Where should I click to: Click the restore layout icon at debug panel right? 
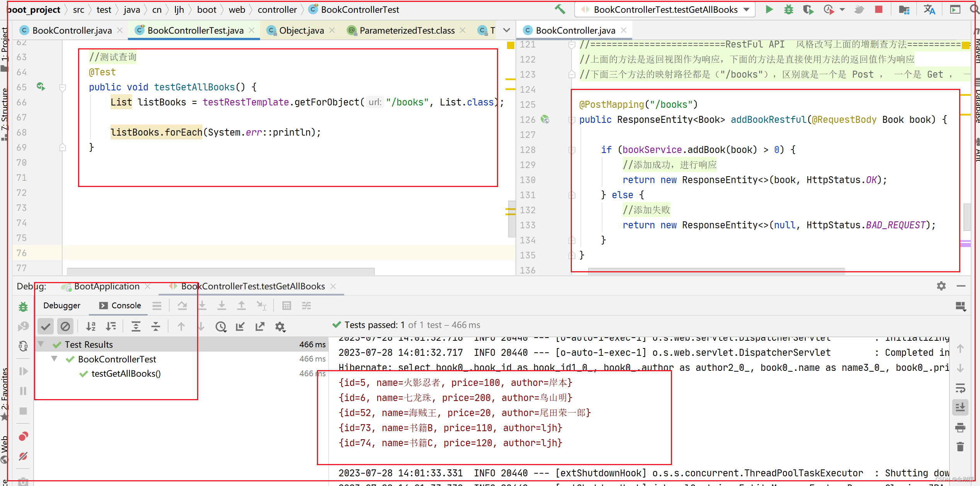pyautogui.click(x=961, y=306)
